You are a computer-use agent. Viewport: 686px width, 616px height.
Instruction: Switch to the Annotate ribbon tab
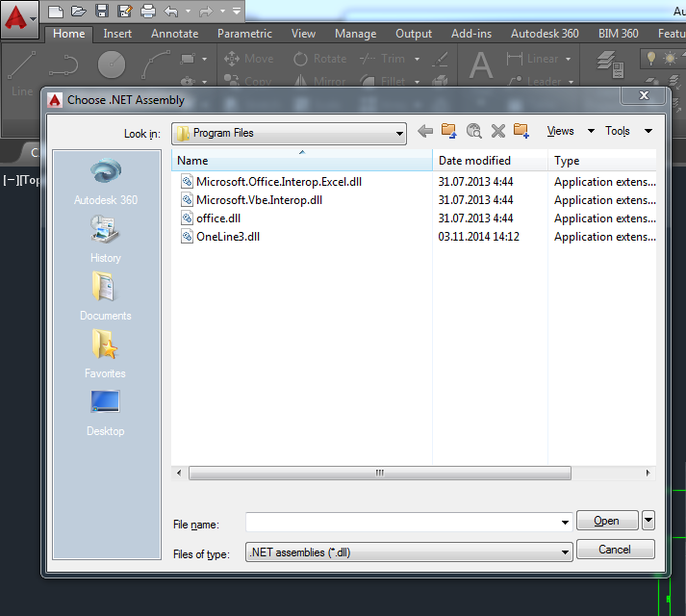[x=174, y=34]
